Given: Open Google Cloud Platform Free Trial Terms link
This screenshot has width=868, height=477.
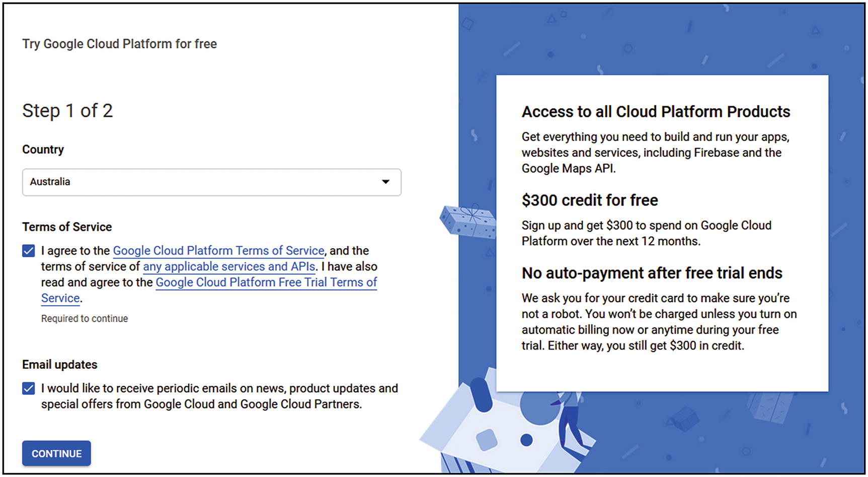Looking at the screenshot, I should [266, 283].
